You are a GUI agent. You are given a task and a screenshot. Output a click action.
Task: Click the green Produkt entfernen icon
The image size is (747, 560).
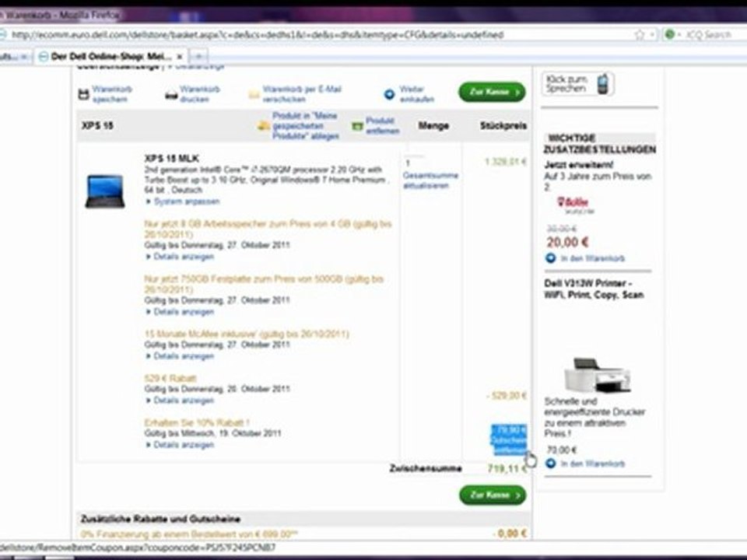(357, 126)
